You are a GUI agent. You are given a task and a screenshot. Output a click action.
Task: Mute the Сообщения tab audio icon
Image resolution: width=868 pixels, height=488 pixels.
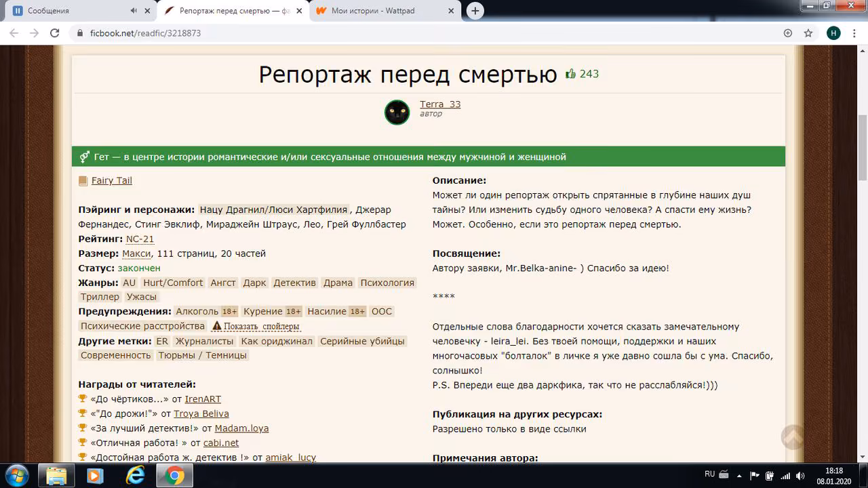coord(133,11)
